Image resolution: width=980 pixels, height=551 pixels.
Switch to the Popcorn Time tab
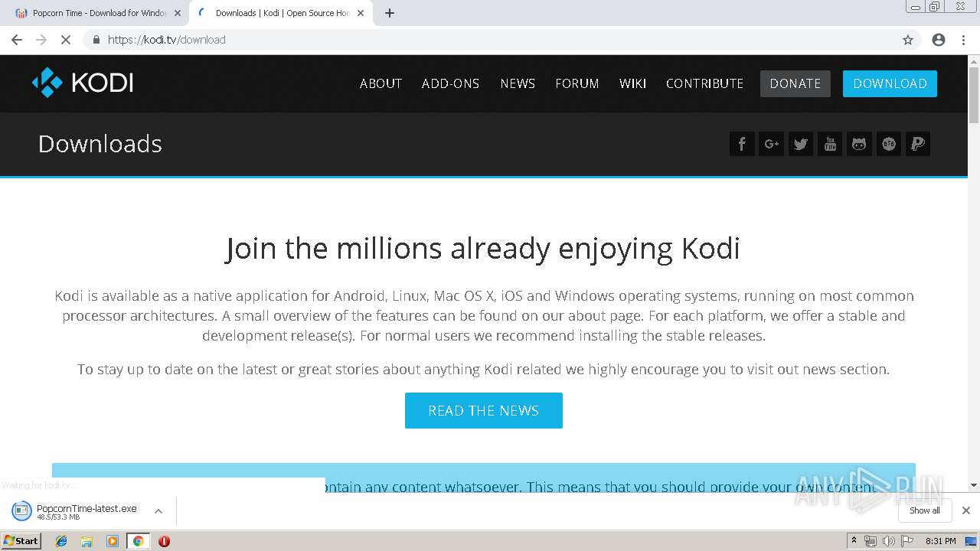[x=96, y=13]
